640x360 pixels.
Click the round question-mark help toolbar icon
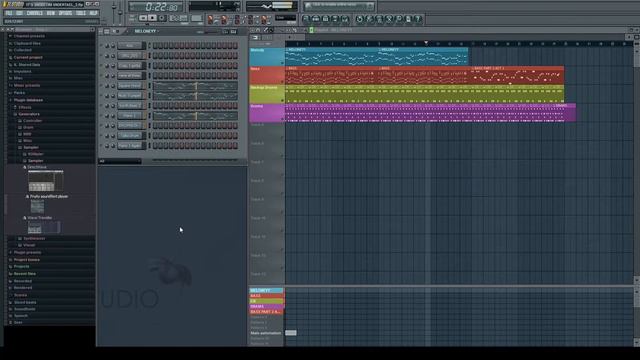click(418, 19)
